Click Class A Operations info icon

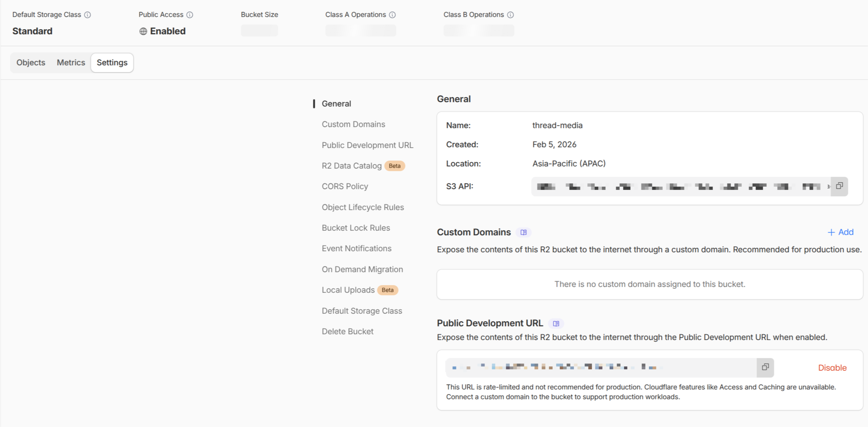click(x=392, y=15)
